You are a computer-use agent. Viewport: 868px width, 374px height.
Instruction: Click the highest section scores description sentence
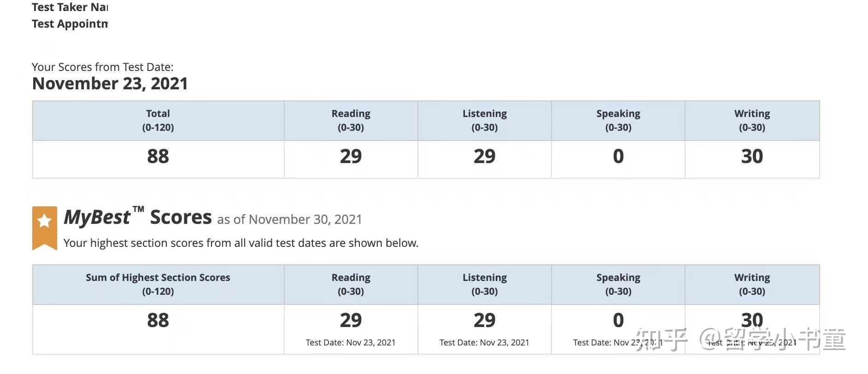click(x=240, y=243)
